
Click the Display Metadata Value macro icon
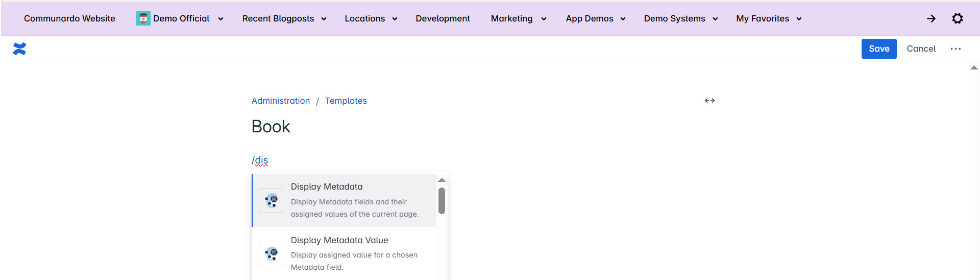(x=271, y=254)
